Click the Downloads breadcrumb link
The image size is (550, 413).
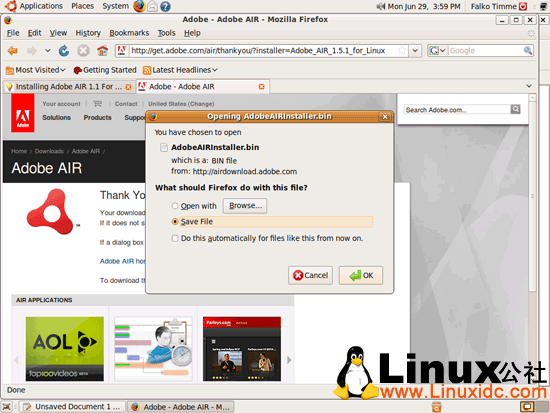[x=49, y=151]
